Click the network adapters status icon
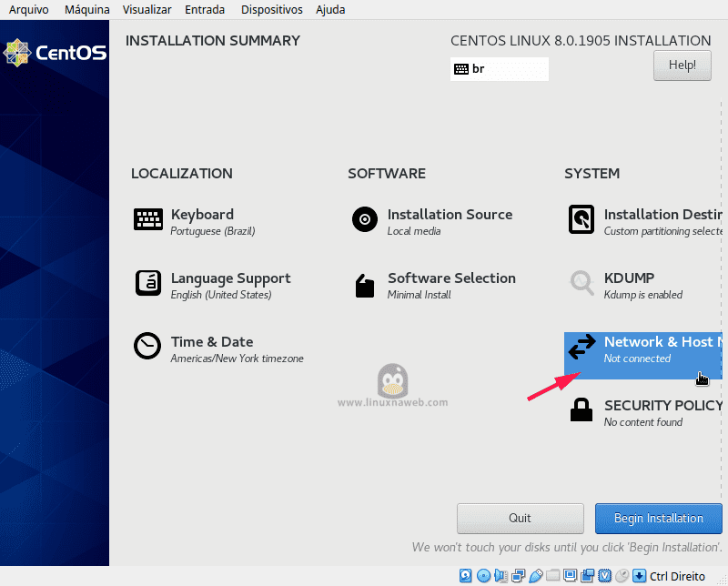728x586 pixels. click(518, 576)
